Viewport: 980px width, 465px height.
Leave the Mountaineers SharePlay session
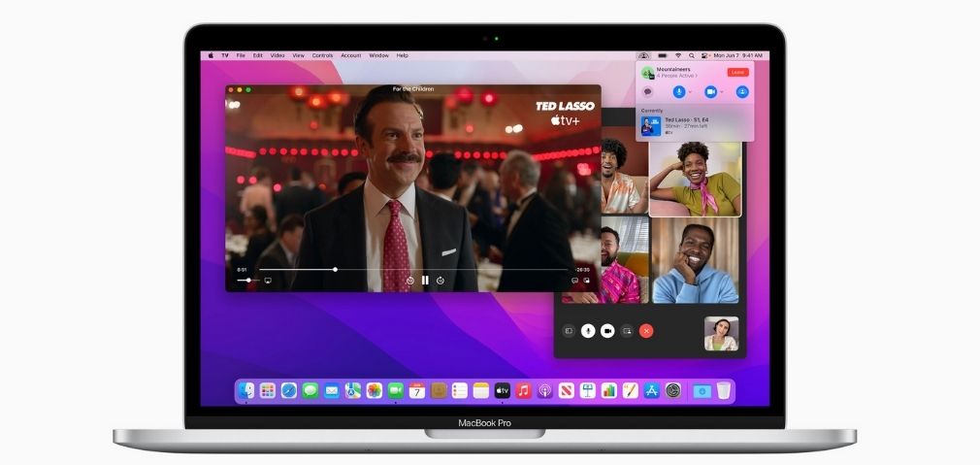737,73
